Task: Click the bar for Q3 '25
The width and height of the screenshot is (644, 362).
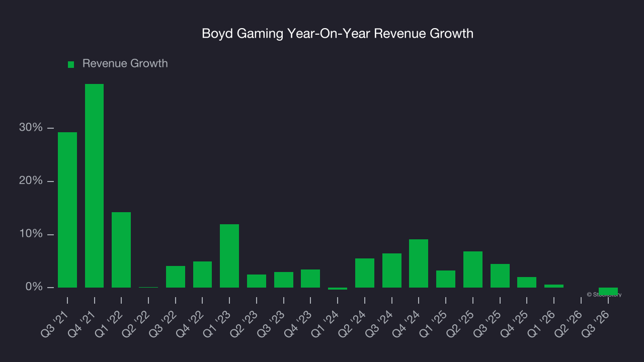Action: pyautogui.click(x=500, y=276)
